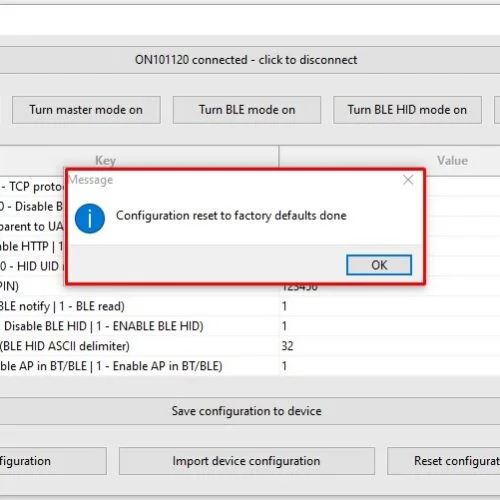Image resolution: width=500 pixels, height=500 pixels.
Task: Select the Enable AP in BT/BLE row
Action: tap(250, 366)
